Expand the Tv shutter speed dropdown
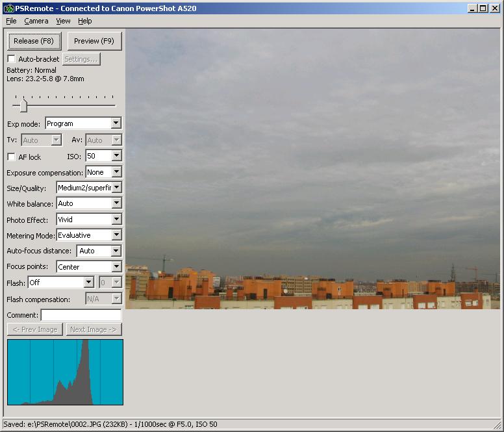504x432 pixels. 57,140
